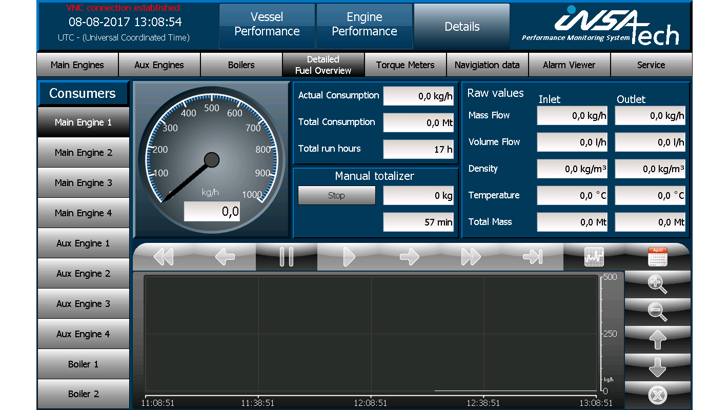Image resolution: width=728 pixels, height=410 pixels.
Task: Jump to latest data with end arrow
Action: (x=532, y=257)
